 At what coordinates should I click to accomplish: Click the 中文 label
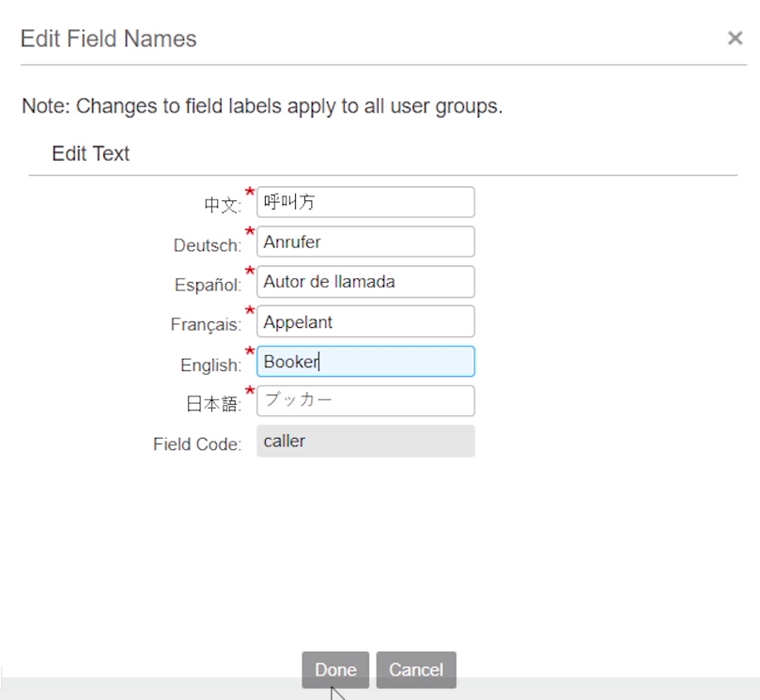pyautogui.click(x=222, y=205)
